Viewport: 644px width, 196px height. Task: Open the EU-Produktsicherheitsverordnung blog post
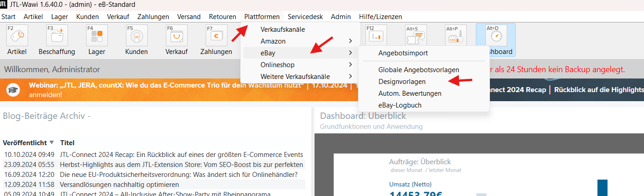(x=179, y=175)
